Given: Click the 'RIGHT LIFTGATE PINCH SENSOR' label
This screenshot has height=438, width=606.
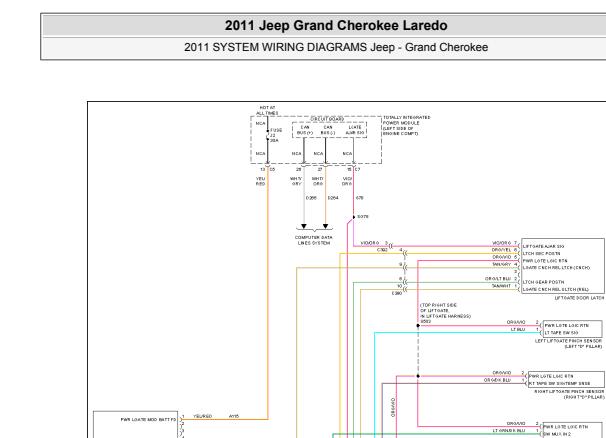Looking at the screenshot, I should (569, 392).
